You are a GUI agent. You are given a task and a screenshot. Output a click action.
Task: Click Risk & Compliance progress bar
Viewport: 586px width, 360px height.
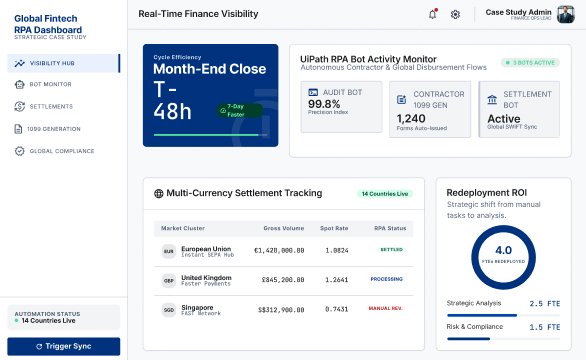pos(503,339)
